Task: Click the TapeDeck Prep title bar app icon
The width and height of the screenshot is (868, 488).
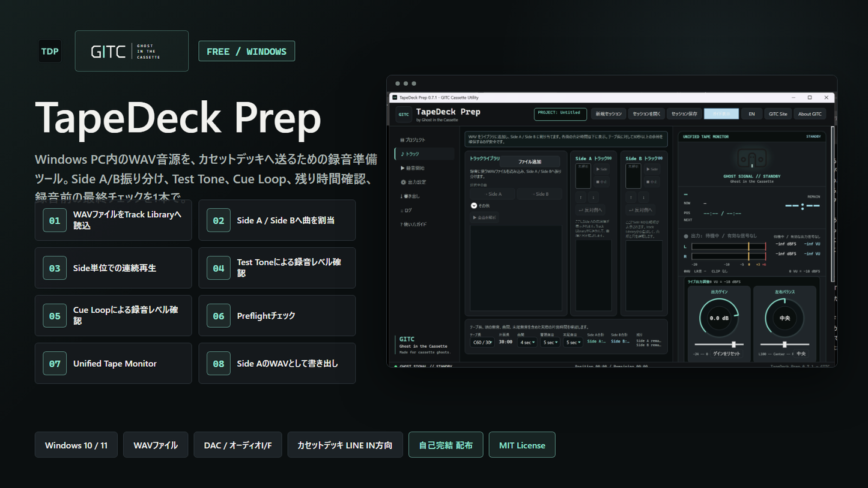Action: point(395,97)
